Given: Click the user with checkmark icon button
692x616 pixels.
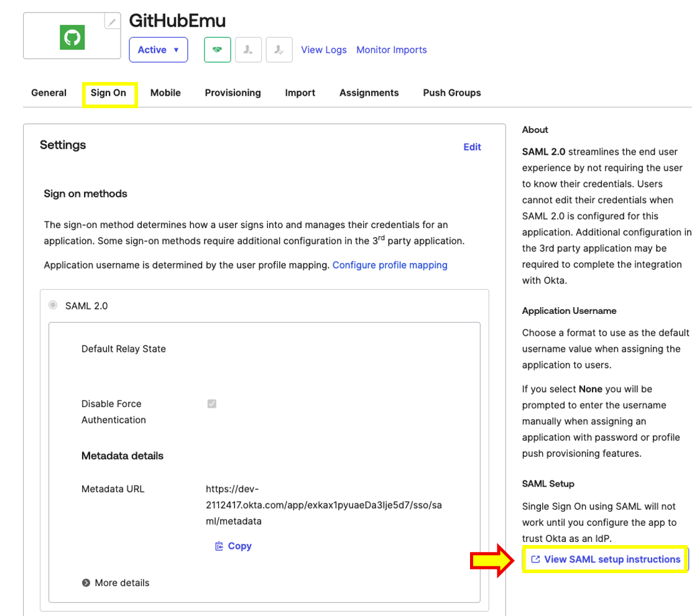Looking at the screenshot, I should coord(279,50).
